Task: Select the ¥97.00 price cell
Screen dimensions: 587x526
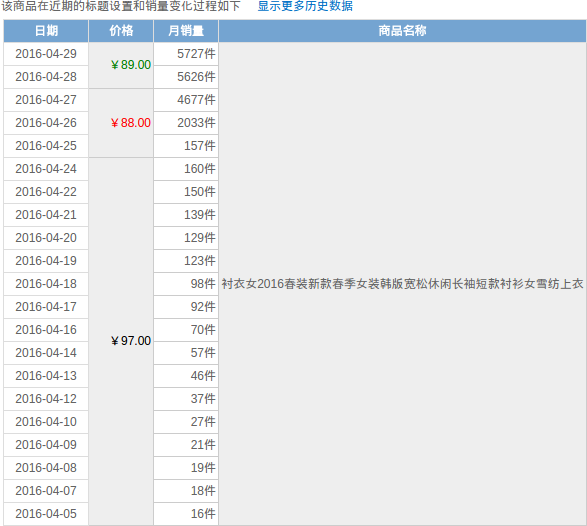Action: (x=121, y=341)
